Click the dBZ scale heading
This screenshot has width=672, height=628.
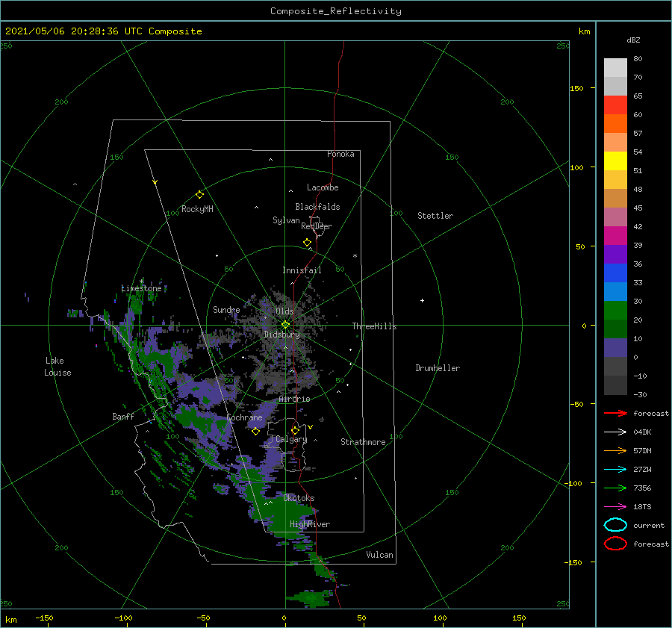(x=633, y=40)
